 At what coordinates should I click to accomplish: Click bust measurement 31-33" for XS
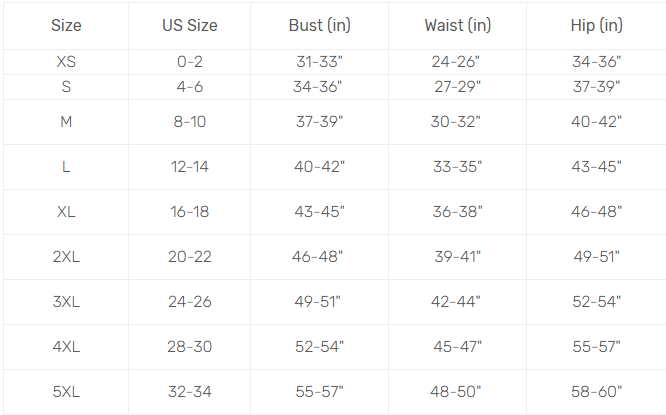click(x=319, y=62)
